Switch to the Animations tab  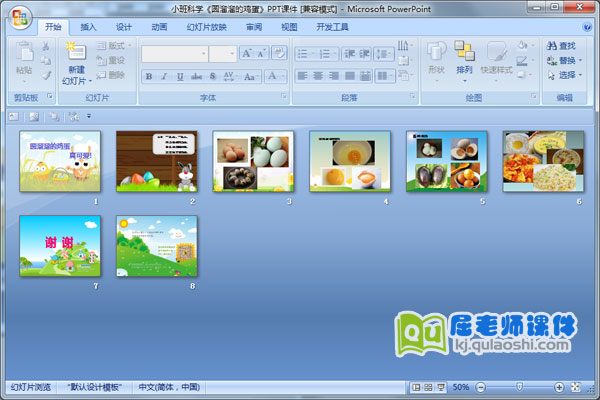159,27
